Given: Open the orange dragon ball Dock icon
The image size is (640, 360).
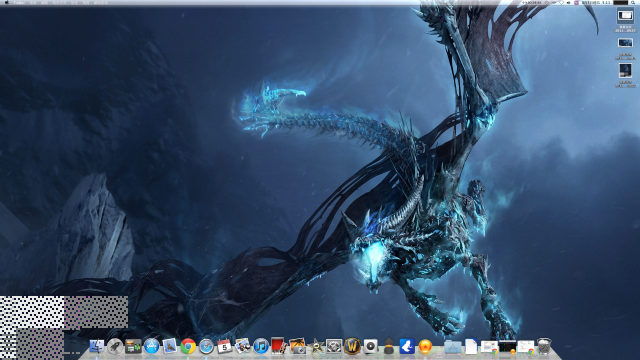Looking at the screenshot, I should coord(425,347).
